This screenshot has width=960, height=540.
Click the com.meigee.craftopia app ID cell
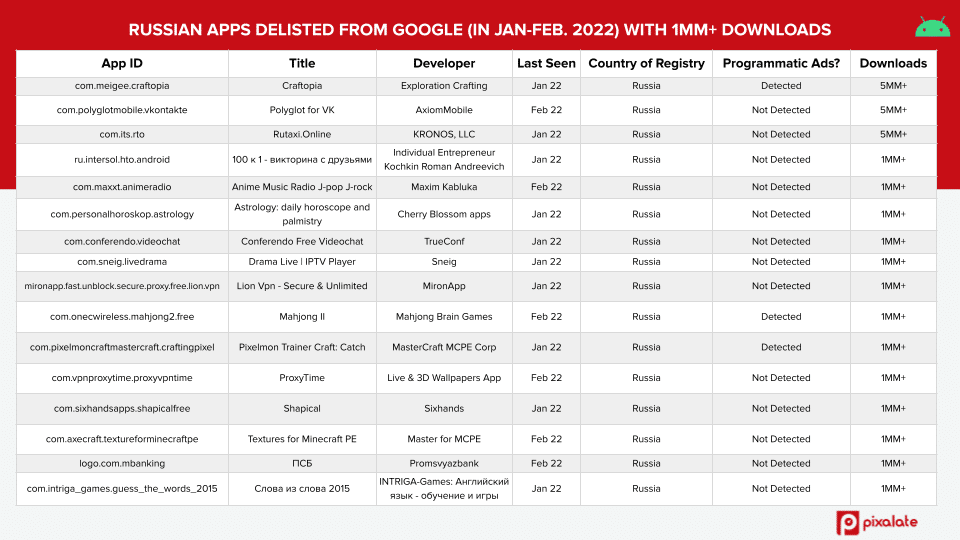[x=122, y=86]
